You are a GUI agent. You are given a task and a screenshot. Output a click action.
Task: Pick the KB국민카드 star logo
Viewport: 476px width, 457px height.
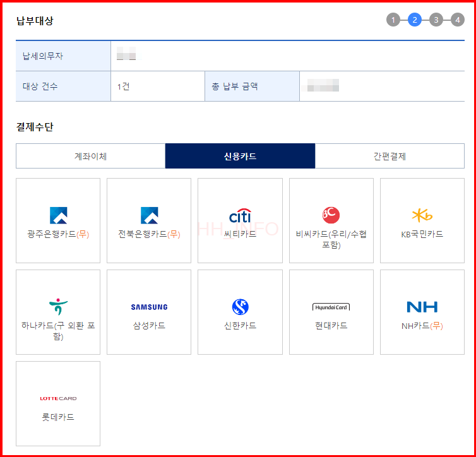point(422,215)
